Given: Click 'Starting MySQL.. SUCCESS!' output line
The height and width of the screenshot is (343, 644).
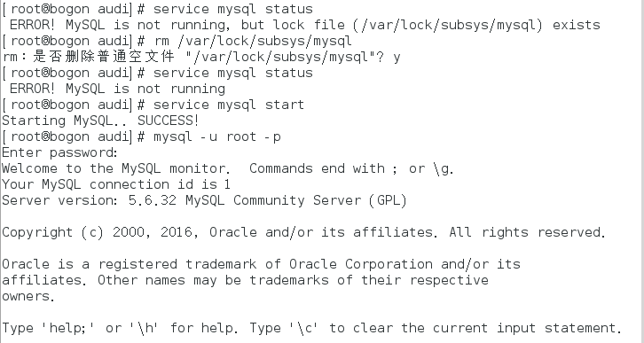Looking at the screenshot, I should pos(100,121).
